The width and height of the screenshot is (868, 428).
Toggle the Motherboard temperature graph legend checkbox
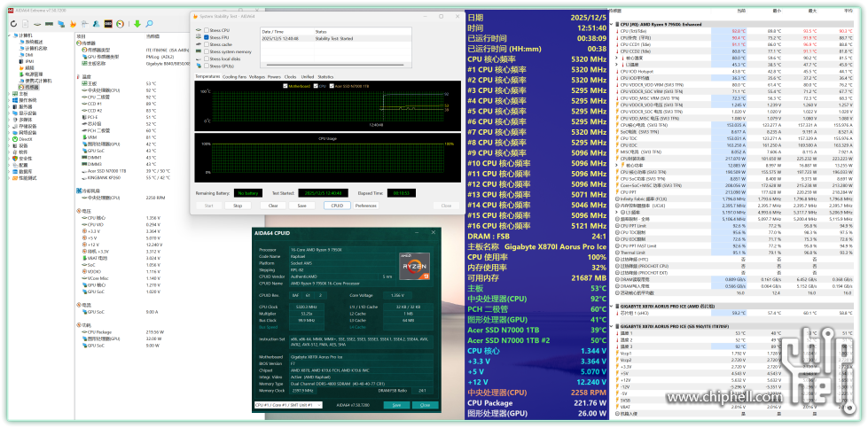[x=285, y=86]
